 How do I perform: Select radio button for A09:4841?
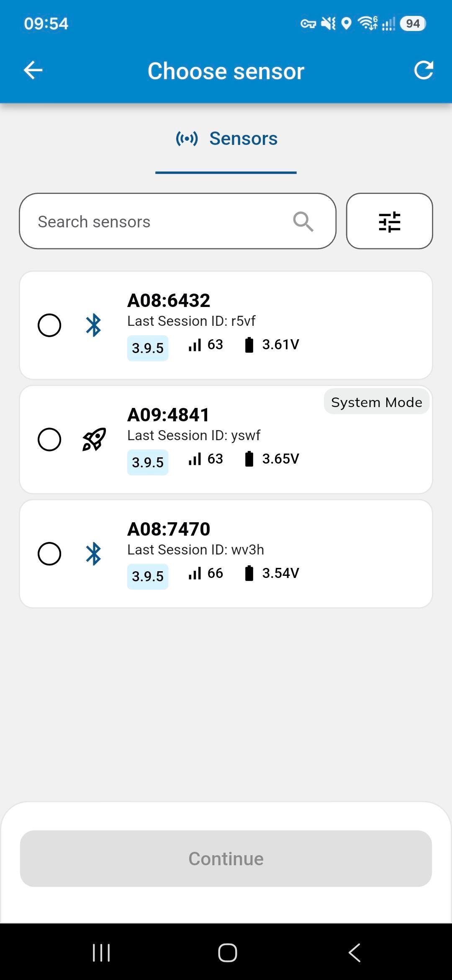pyautogui.click(x=49, y=439)
